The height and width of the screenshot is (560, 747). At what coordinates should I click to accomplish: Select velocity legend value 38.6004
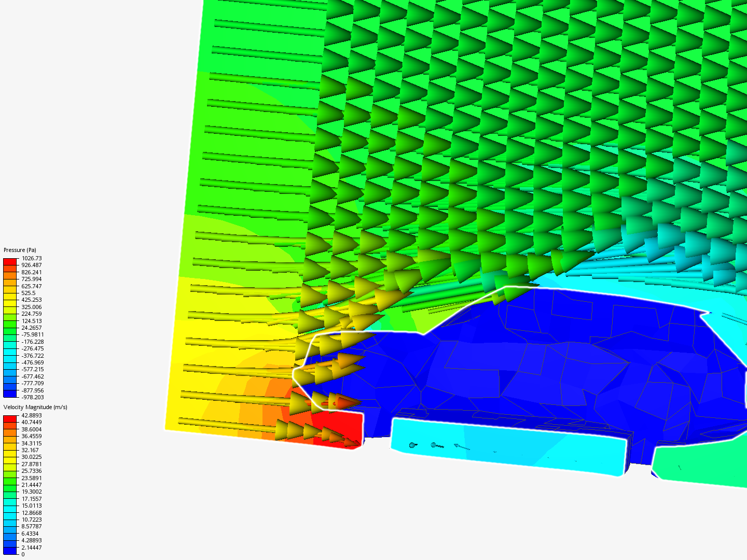point(32,429)
